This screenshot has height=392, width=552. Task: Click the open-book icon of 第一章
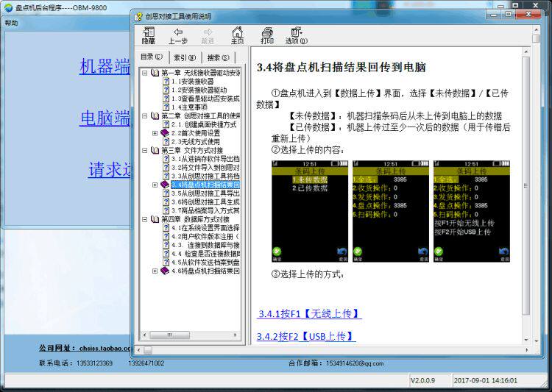pos(155,73)
